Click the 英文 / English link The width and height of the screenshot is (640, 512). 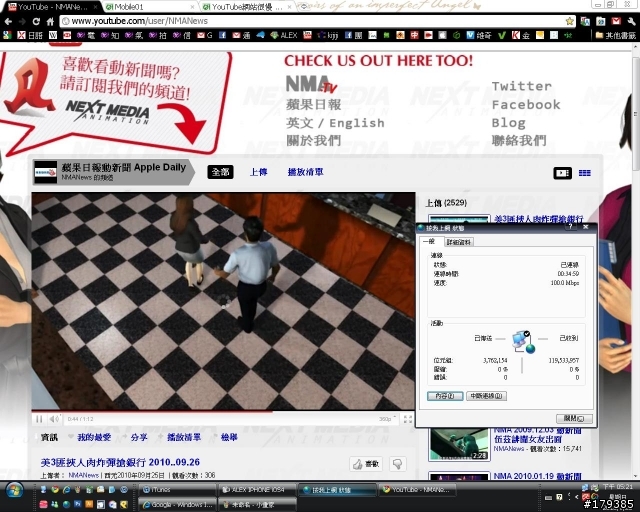[x=335, y=122]
